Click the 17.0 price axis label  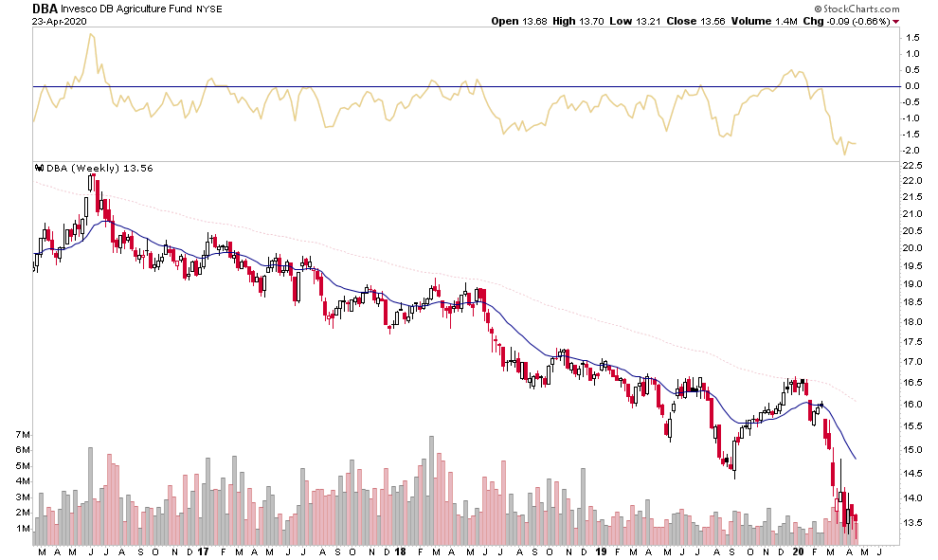(912, 361)
